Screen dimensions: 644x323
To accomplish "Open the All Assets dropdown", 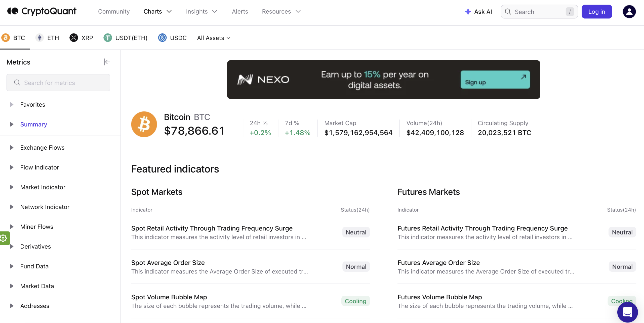I will [214, 38].
